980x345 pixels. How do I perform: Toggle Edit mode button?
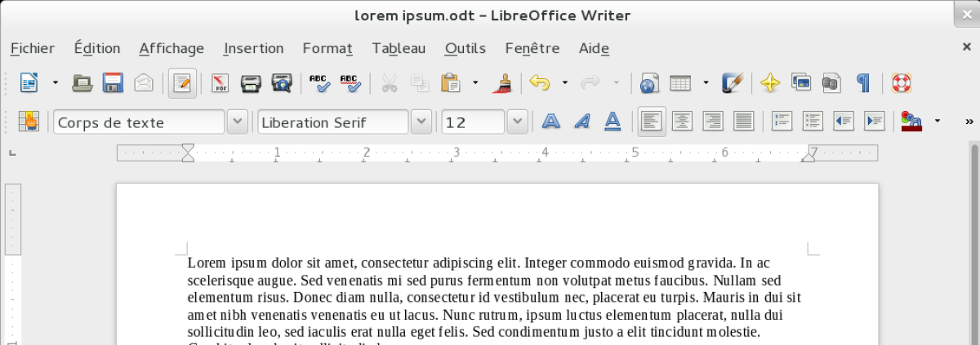point(182,82)
